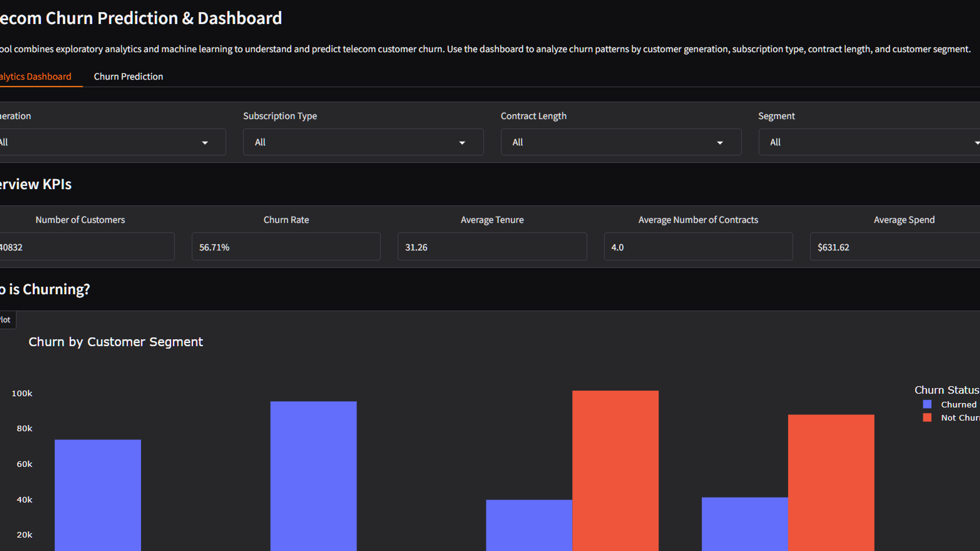Click the Average Tenure value 31.26
Screen dimensions: 980x551
416,247
